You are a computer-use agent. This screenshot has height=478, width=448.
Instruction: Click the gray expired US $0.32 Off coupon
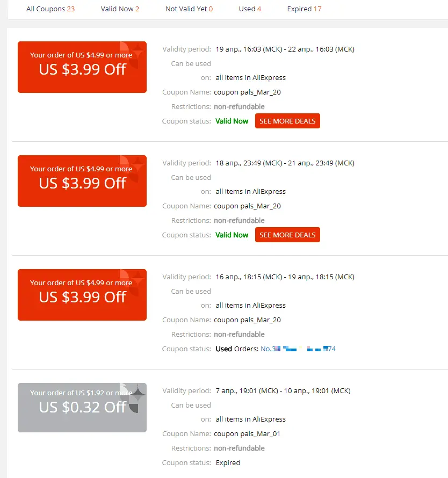point(82,408)
